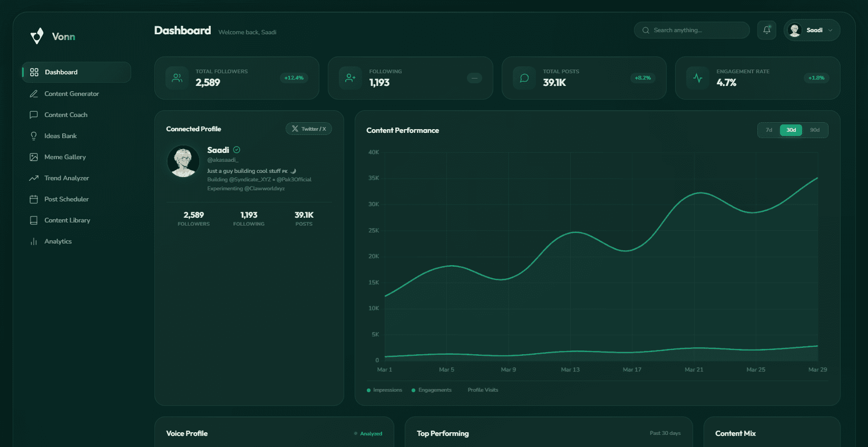Open Trend Analyzer from sidebar

[76, 178]
